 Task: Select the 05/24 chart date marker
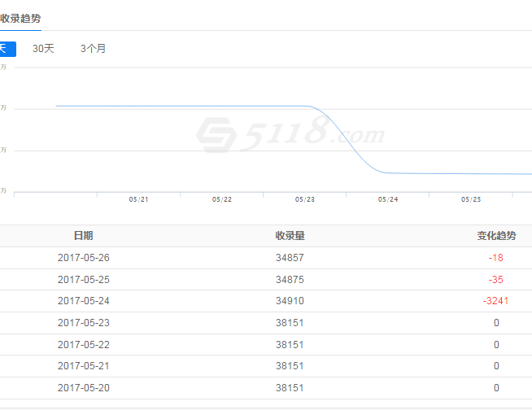pyautogui.click(x=388, y=199)
